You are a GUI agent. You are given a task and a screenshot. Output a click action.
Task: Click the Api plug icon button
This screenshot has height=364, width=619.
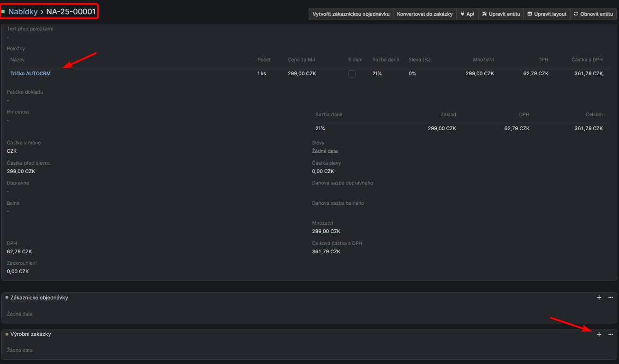pyautogui.click(x=467, y=14)
